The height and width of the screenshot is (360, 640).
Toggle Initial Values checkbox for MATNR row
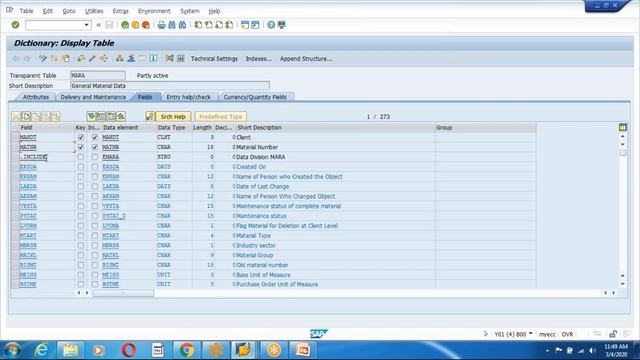(95, 147)
